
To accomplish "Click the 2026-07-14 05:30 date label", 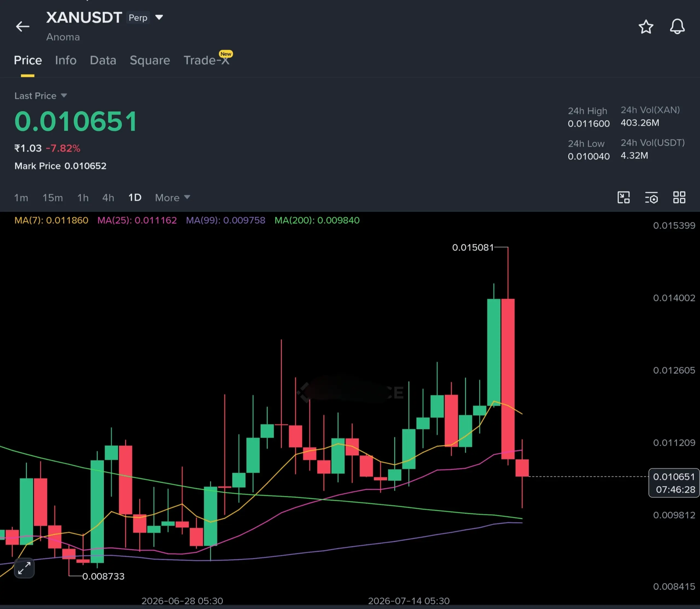I will tap(409, 601).
